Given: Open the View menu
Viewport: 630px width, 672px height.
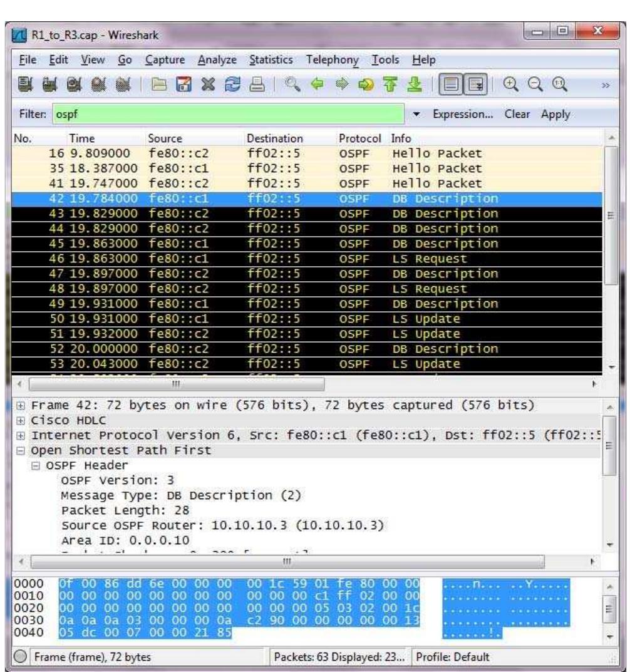Looking at the screenshot, I should [93, 60].
